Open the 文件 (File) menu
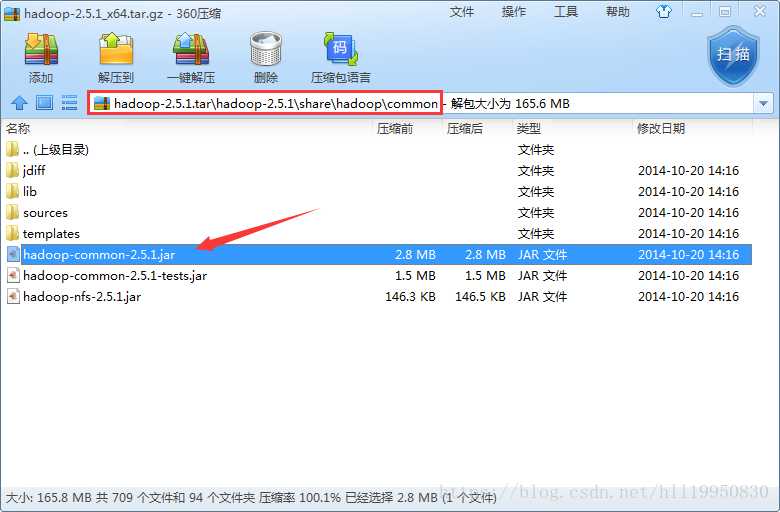Screen dimensions: 780x512 pos(461,11)
